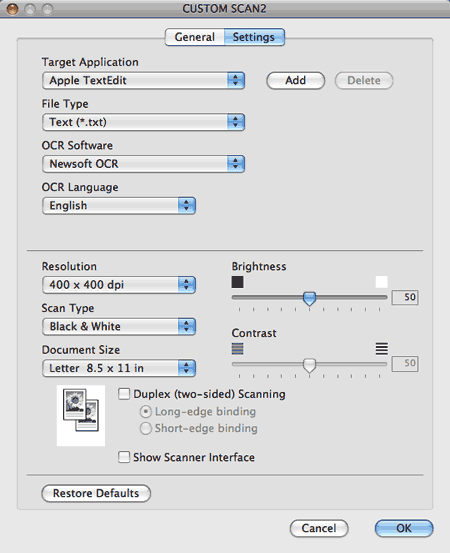
Task: Switch to the General tab
Action: tap(194, 37)
